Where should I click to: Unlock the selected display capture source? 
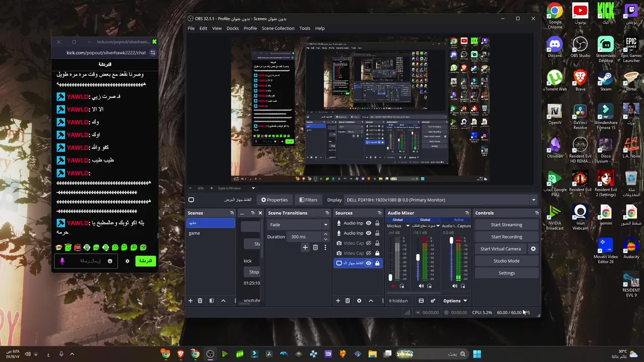[x=377, y=263]
